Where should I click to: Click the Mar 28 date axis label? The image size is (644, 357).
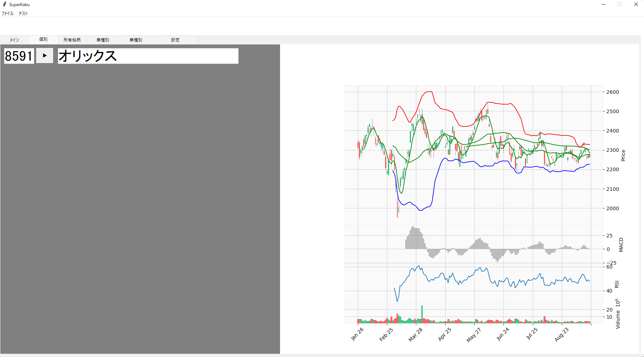point(416,335)
